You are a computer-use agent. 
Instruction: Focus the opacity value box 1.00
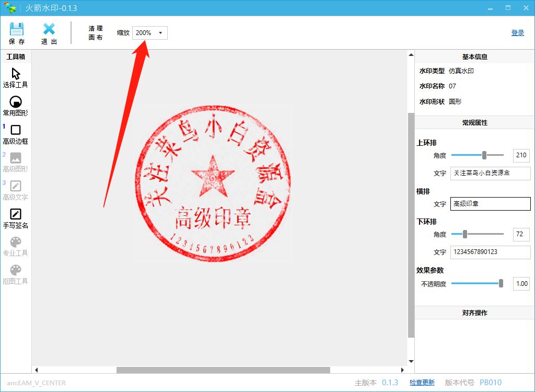pos(521,284)
